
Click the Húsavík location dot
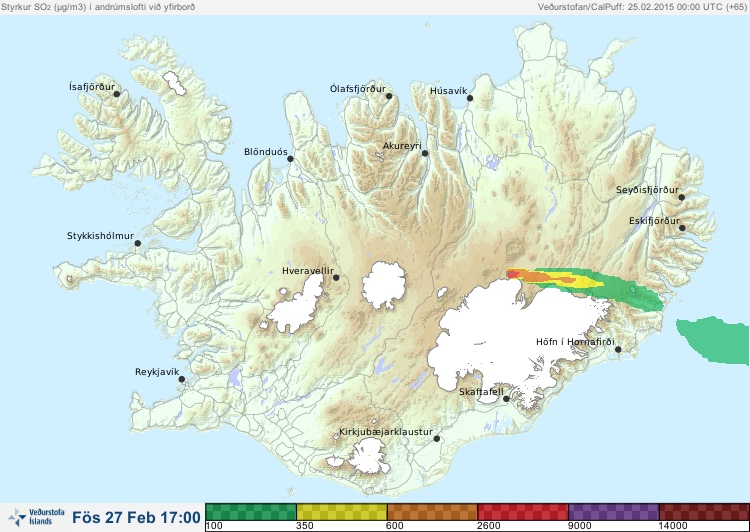point(470,98)
